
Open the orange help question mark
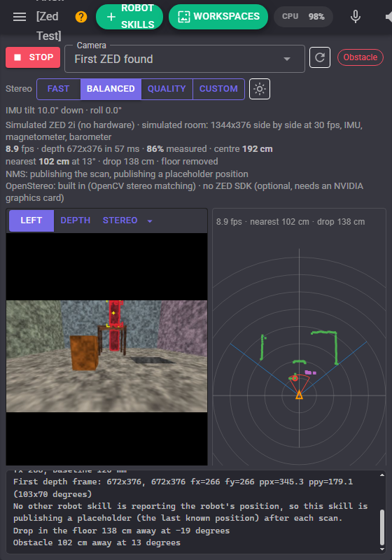click(81, 17)
